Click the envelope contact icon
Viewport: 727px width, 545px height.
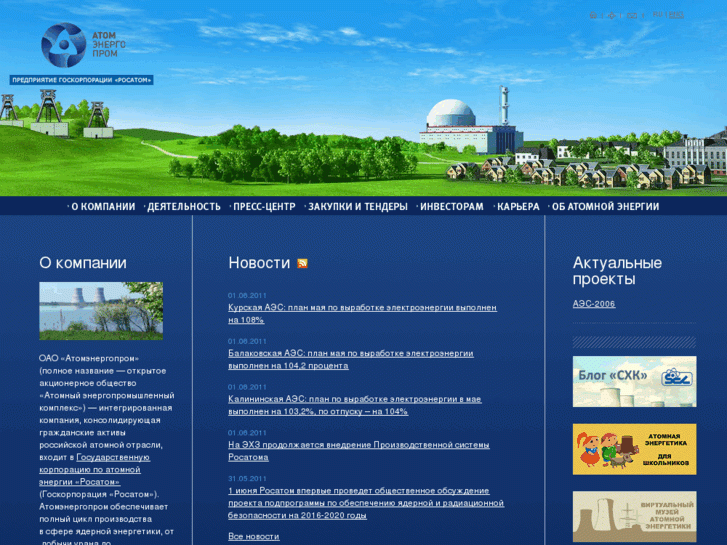[x=631, y=15]
